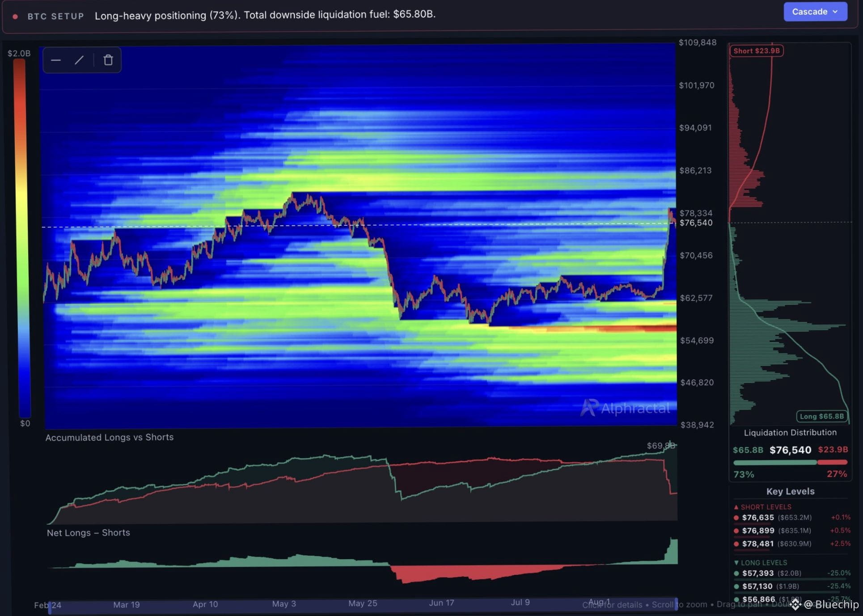Click the red BTC SETUP status dot
Screen dimensions: 863x616
pos(15,17)
